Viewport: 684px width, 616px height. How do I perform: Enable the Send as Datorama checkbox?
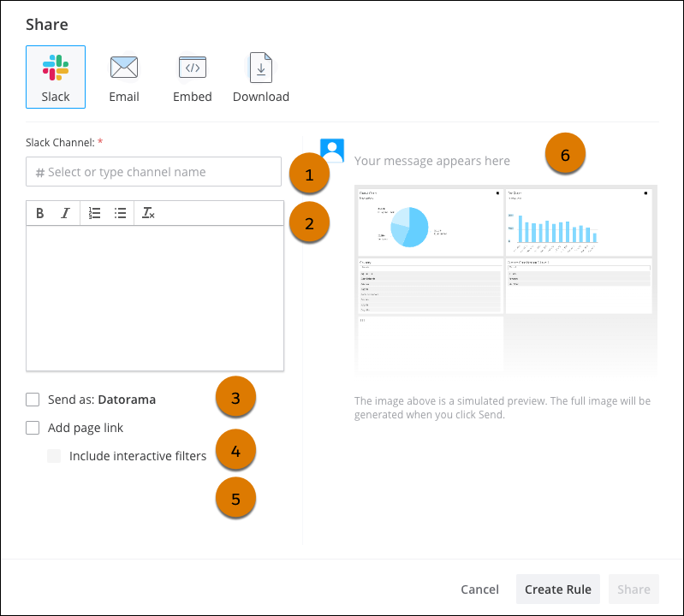pos(33,400)
